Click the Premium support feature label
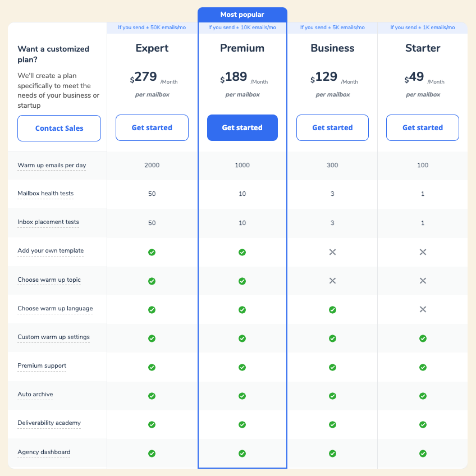The width and height of the screenshot is (476, 476). (x=42, y=365)
